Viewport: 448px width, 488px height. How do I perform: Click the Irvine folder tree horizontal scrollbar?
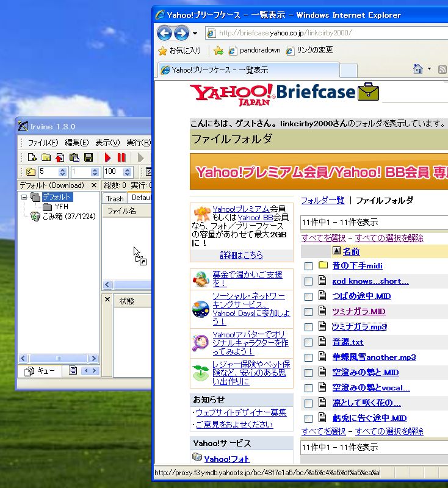tap(58, 358)
